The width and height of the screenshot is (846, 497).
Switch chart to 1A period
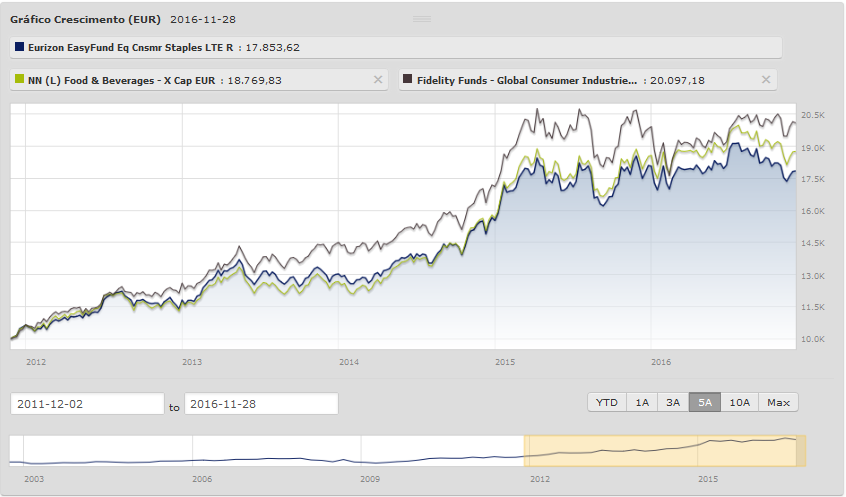[x=642, y=403]
